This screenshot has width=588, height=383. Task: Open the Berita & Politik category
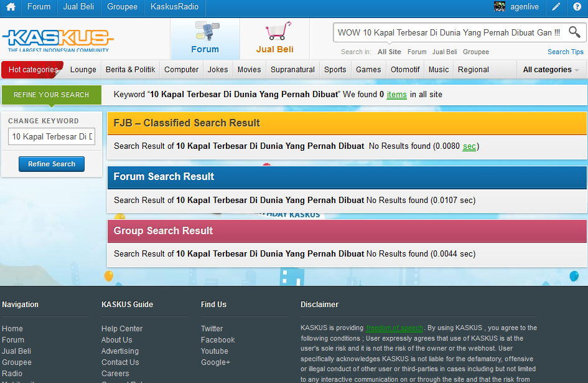131,70
